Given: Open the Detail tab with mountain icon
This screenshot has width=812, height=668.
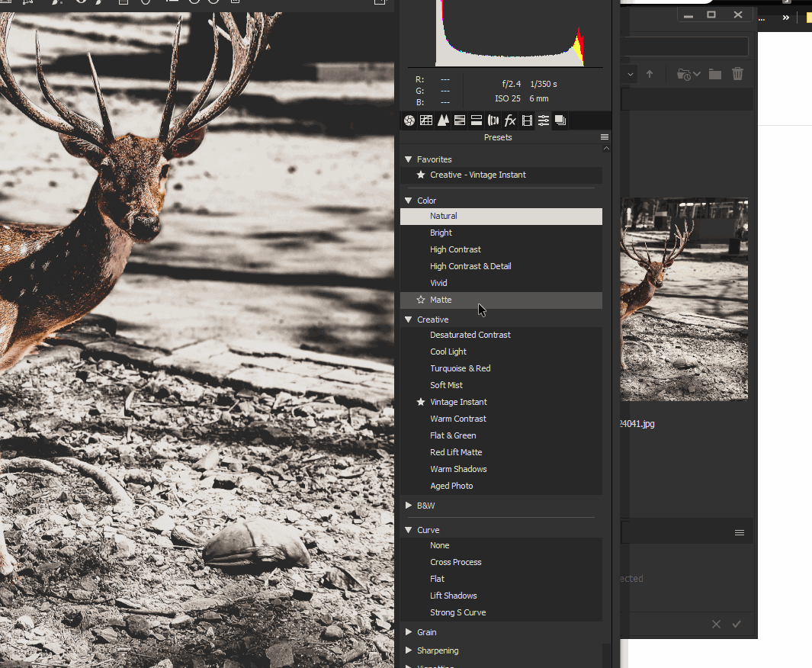Looking at the screenshot, I should (x=443, y=120).
